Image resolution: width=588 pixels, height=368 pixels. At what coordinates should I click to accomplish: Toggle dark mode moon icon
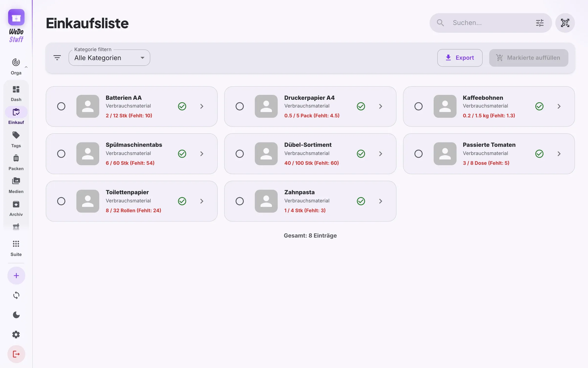[x=16, y=315]
